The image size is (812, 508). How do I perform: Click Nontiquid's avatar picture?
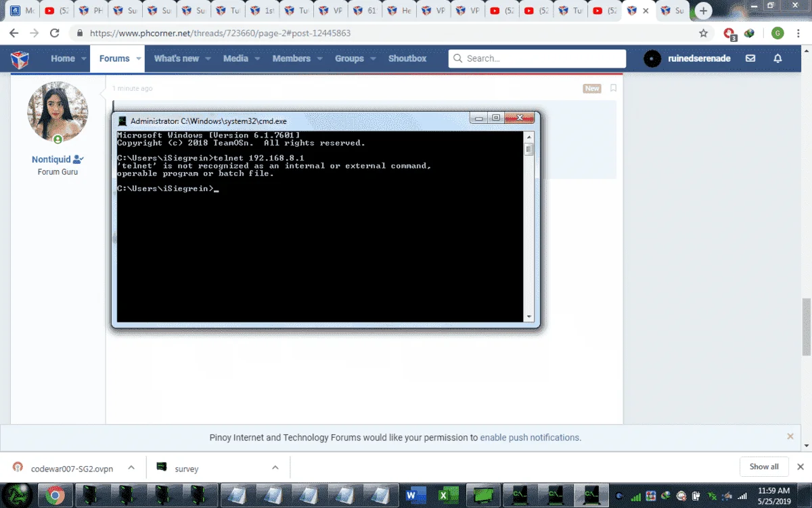58,112
